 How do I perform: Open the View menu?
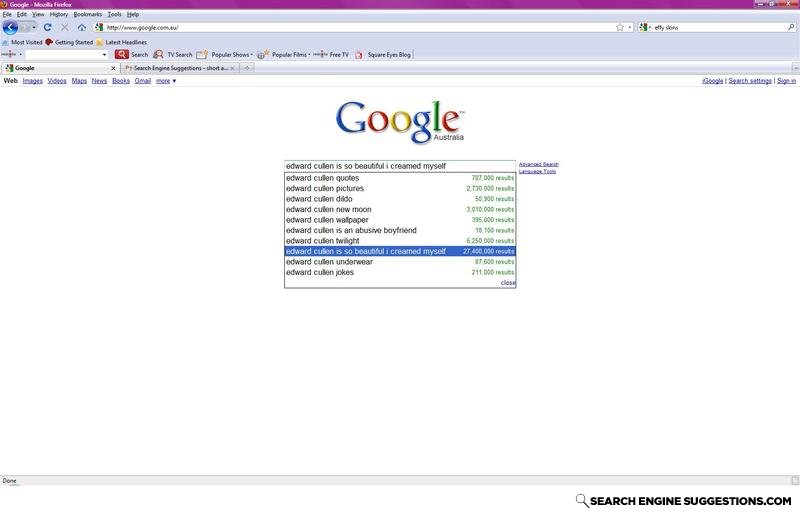(x=38, y=15)
